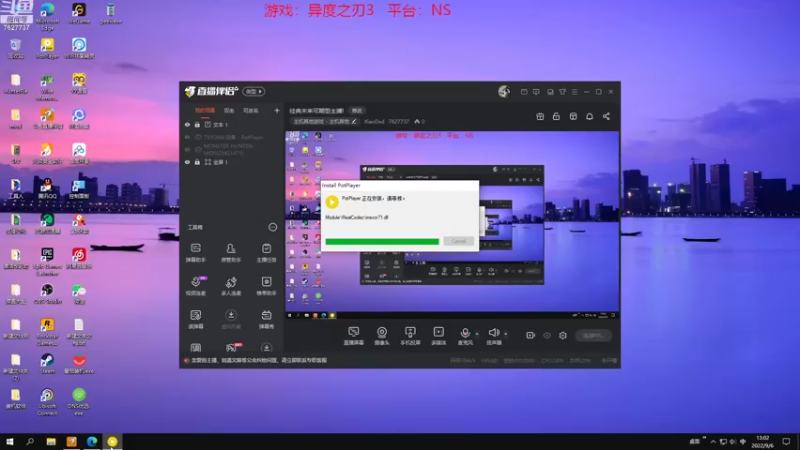Click the stream category label button

[325, 121]
